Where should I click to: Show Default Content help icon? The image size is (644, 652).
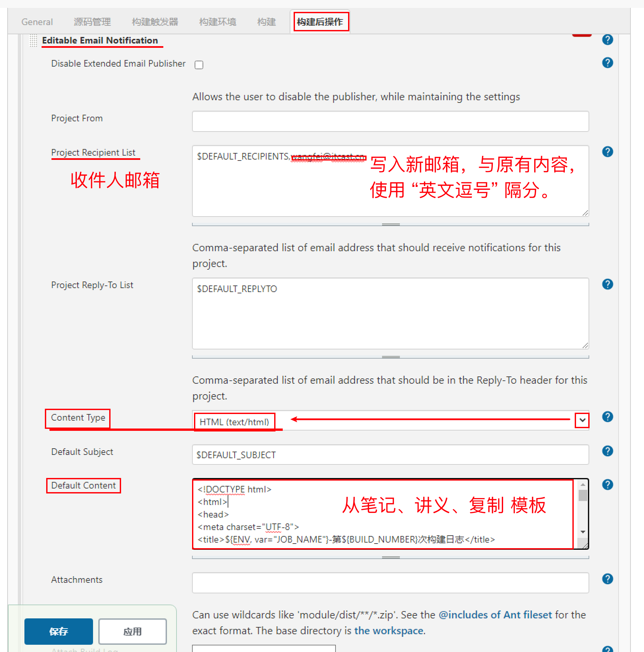[x=607, y=485]
